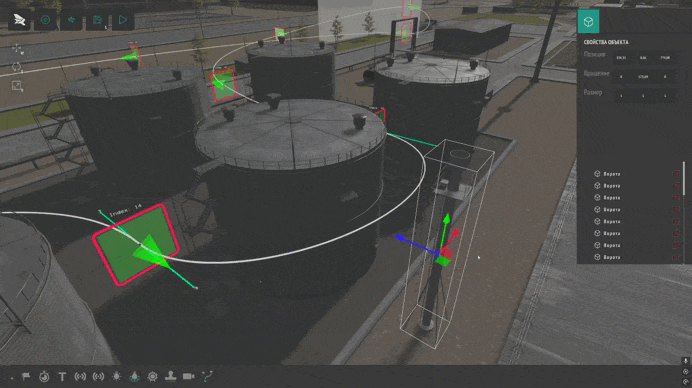Edit the first Вращение value field

tap(621, 77)
